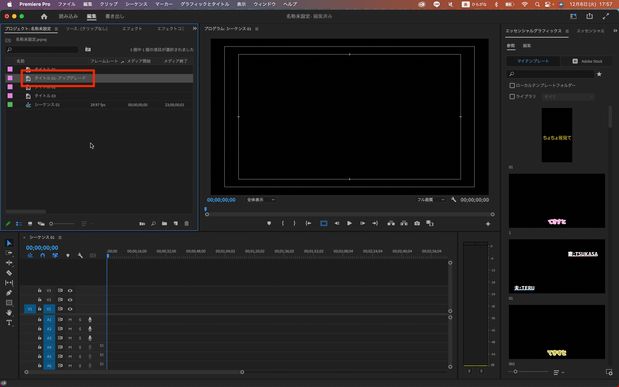Select the Track Select Forward tool
The image size is (619, 387).
click(x=9, y=253)
